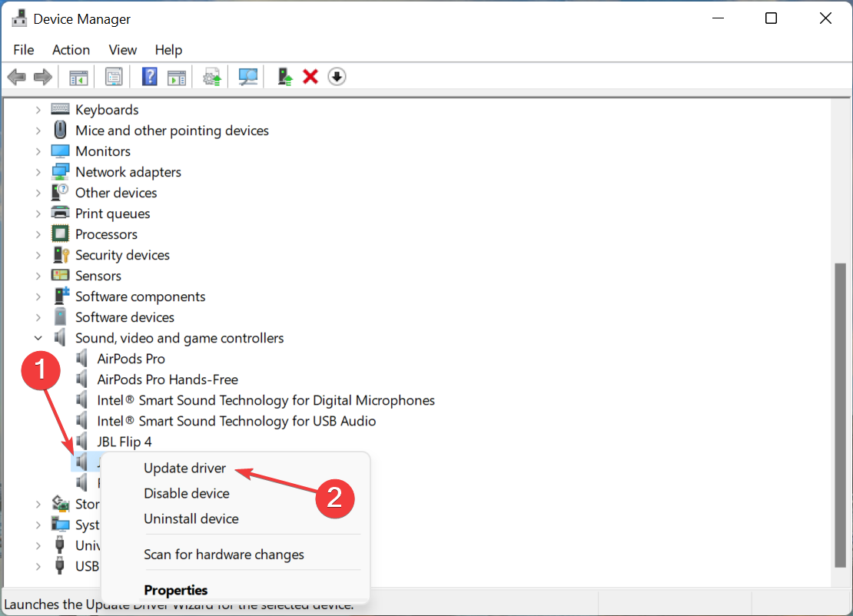The image size is (853, 616).
Task: Click the Monitors category icon
Action: [x=60, y=151]
